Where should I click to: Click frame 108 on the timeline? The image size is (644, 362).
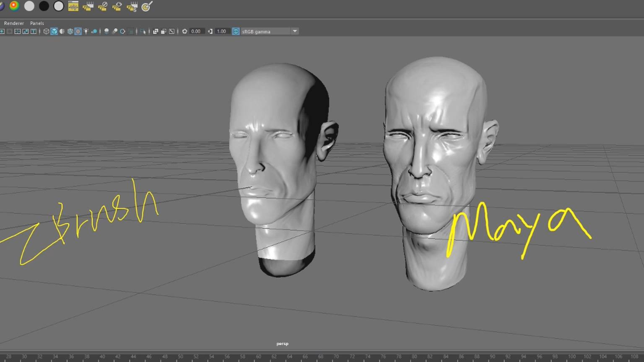click(634, 356)
